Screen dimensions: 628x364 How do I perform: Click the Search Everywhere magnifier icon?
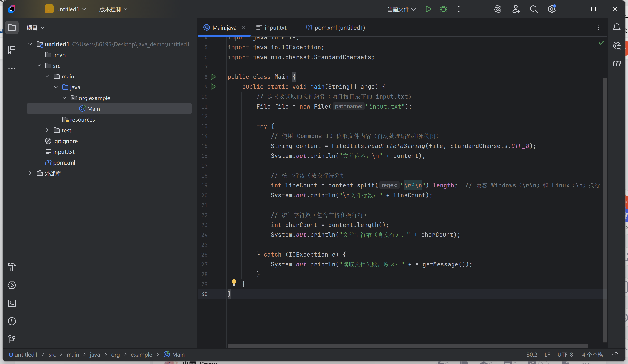pyautogui.click(x=534, y=9)
